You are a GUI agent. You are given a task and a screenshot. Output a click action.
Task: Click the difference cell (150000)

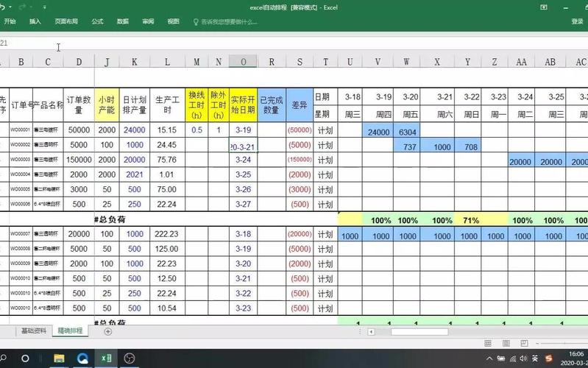coord(300,160)
